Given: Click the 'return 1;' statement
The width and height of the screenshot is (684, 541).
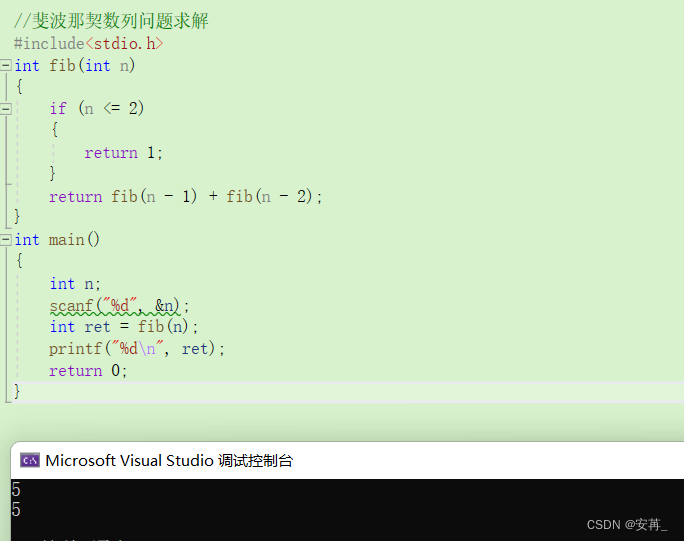Looking at the screenshot, I should pyautogui.click(x=123, y=153).
